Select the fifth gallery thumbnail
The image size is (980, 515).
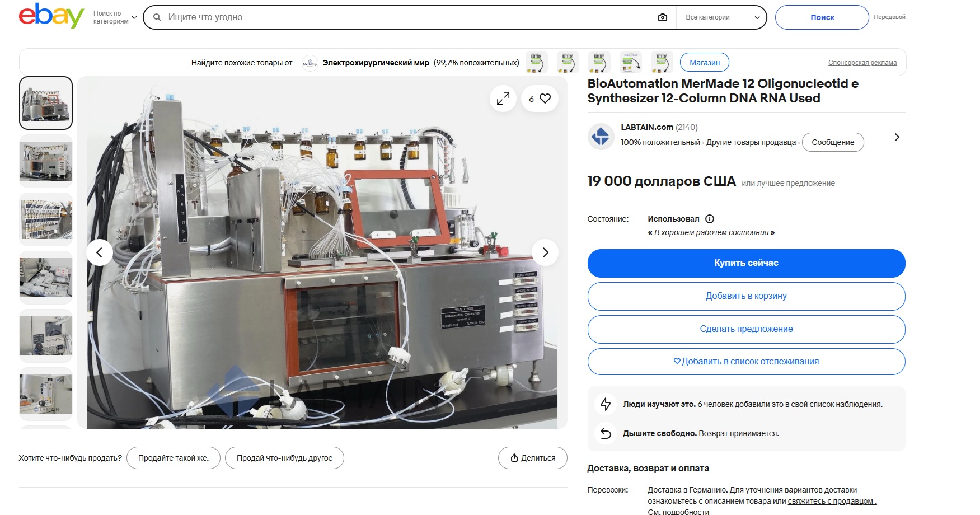(x=46, y=336)
